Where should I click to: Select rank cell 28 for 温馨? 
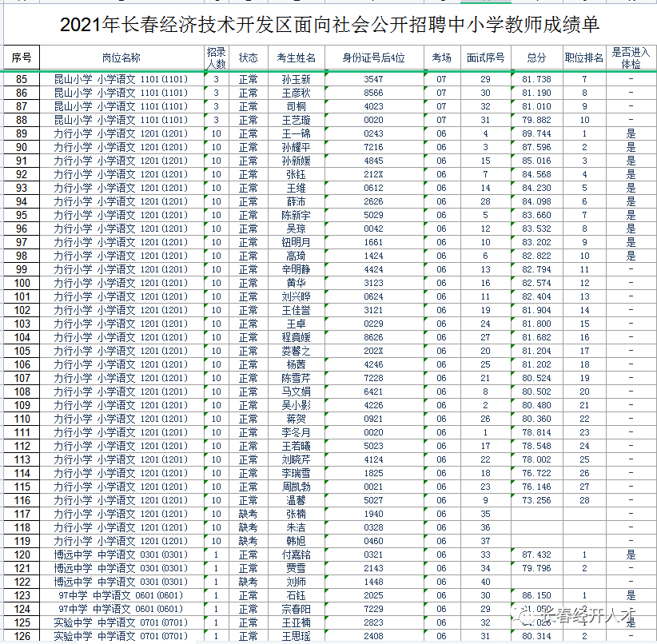[584, 500]
